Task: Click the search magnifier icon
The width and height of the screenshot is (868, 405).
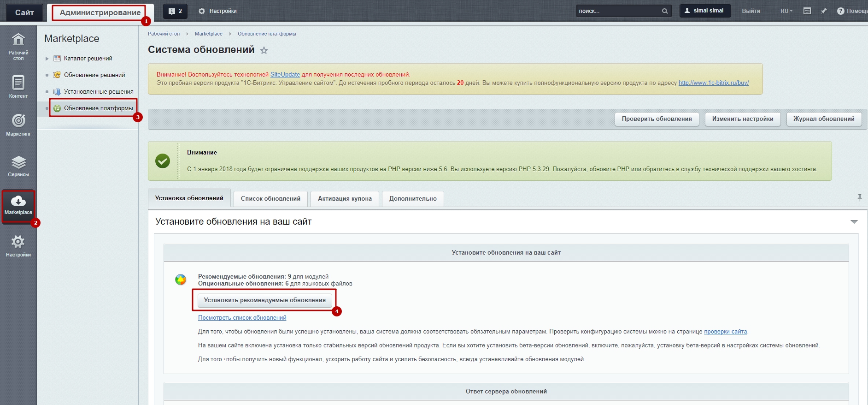Action: (x=665, y=11)
